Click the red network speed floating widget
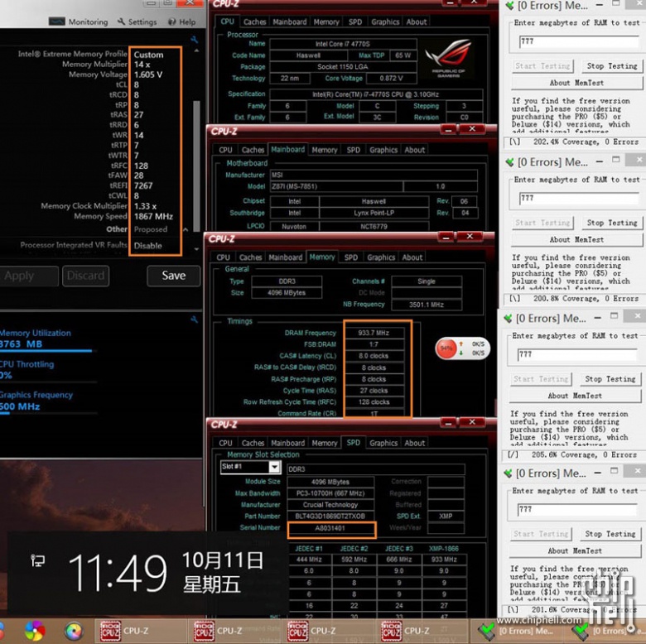This screenshot has width=646, height=644. (462, 348)
